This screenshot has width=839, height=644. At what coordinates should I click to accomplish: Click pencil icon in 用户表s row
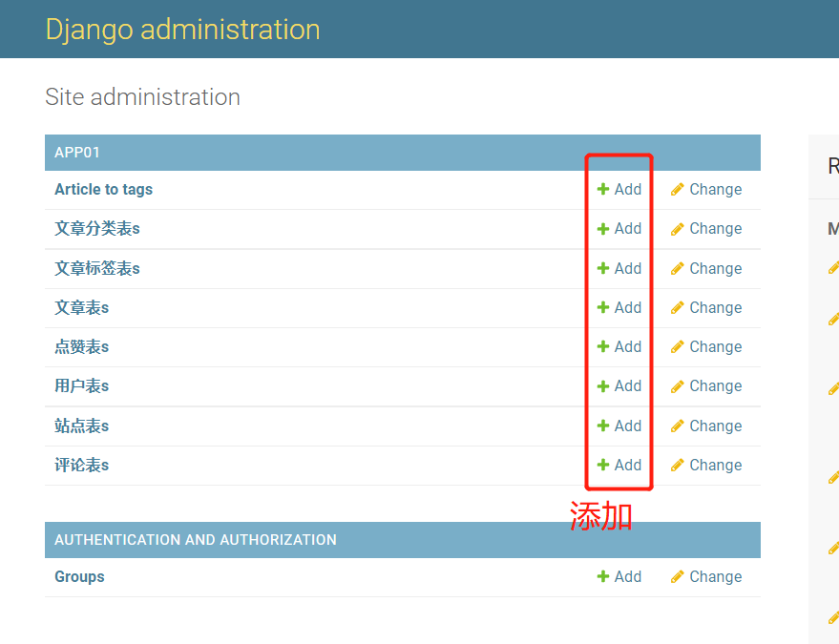click(x=678, y=386)
